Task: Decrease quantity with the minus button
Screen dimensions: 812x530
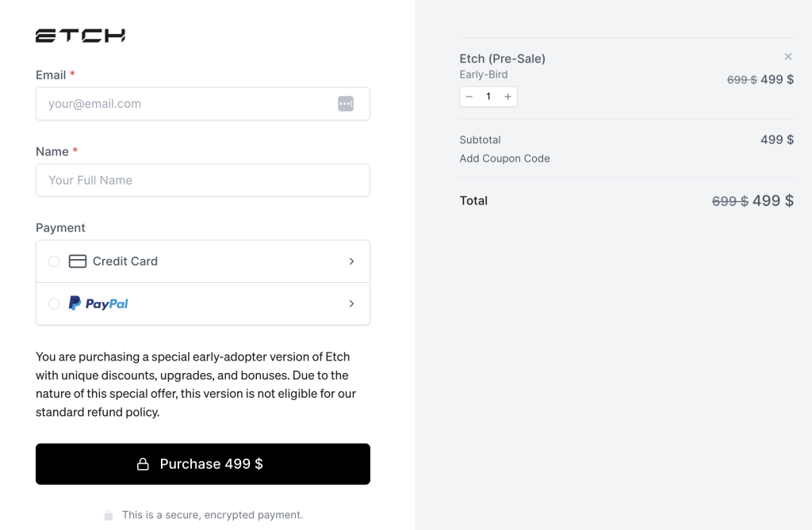Action: (469, 97)
